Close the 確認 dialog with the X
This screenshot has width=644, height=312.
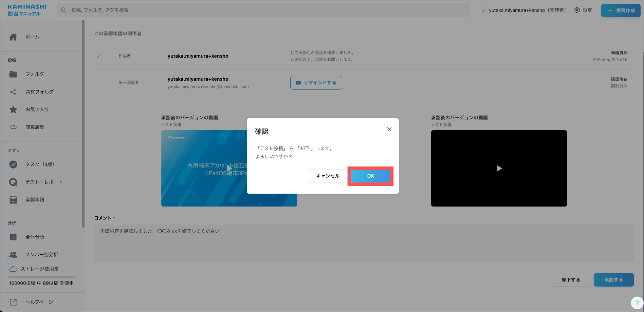coord(389,129)
